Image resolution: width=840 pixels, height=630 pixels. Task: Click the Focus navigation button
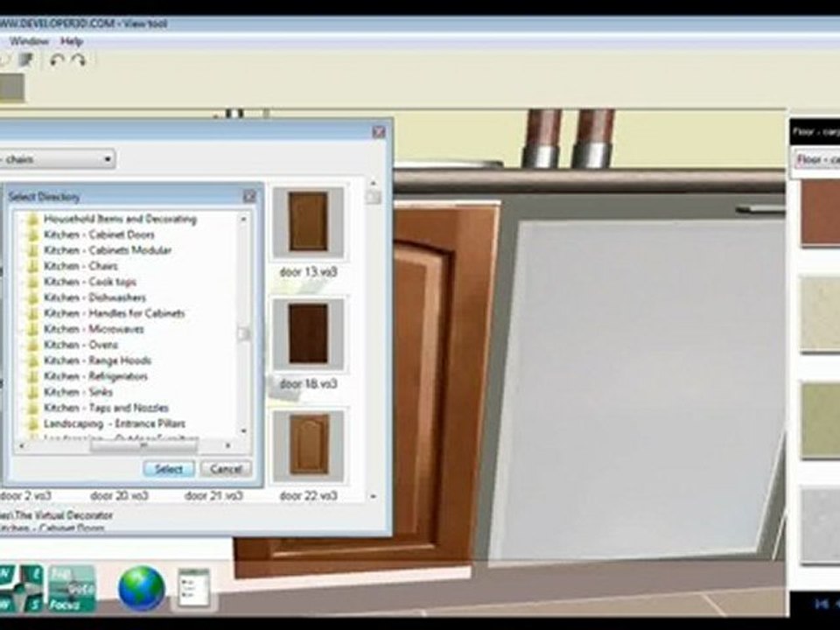[x=73, y=589]
